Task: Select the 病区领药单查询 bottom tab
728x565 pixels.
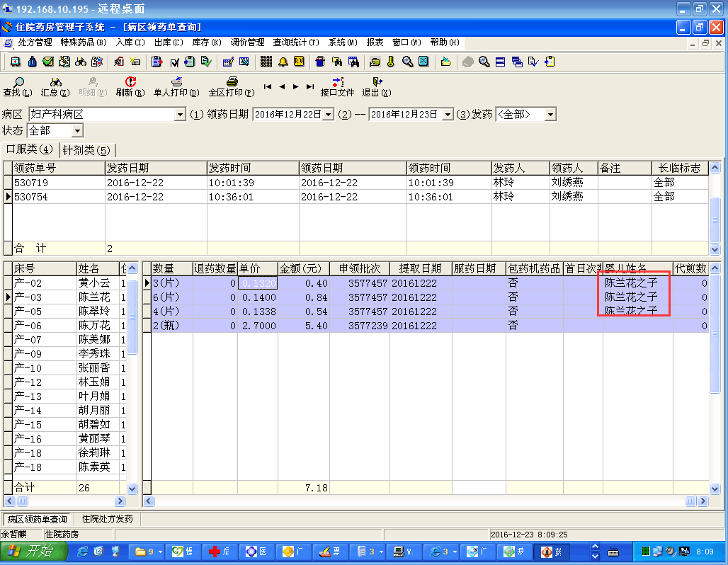Action: pos(37,519)
